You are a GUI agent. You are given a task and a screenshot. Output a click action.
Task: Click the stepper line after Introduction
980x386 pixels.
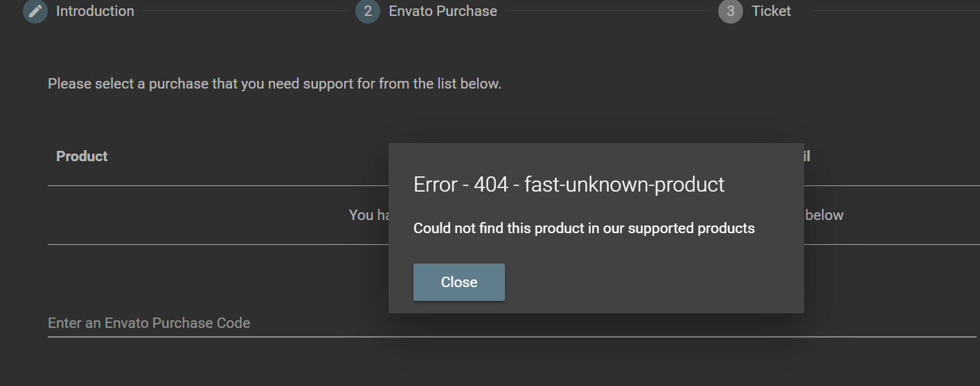(244, 11)
